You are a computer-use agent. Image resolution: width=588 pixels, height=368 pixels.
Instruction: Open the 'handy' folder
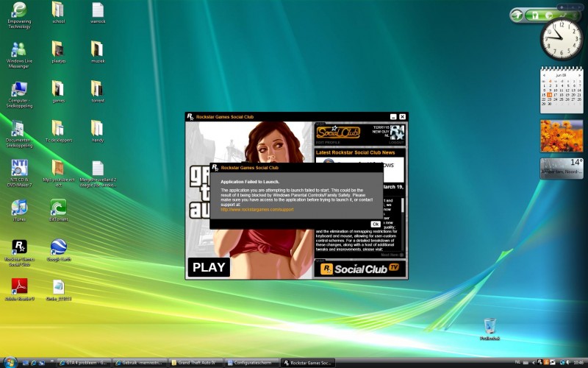(98, 132)
